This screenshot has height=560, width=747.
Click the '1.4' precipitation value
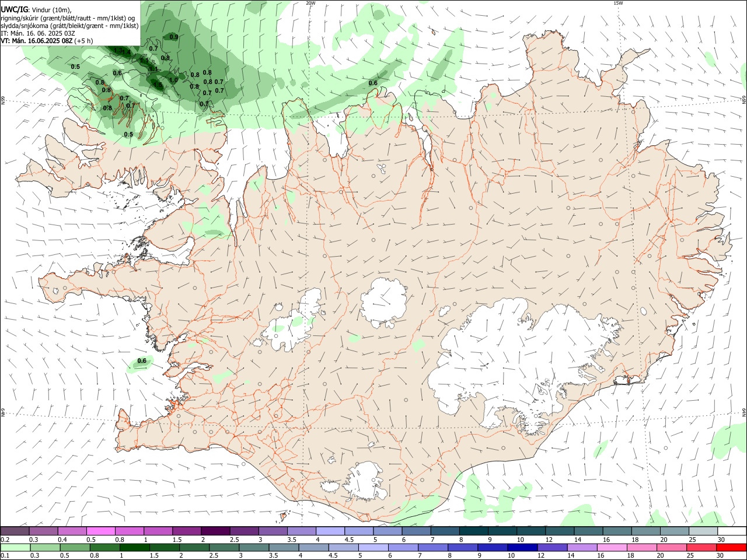pos(127,52)
